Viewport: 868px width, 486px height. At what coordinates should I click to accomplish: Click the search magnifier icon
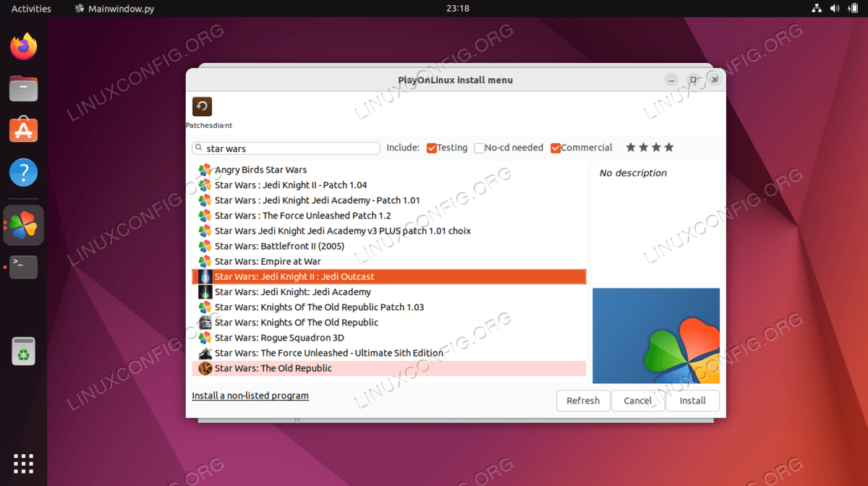click(200, 148)
